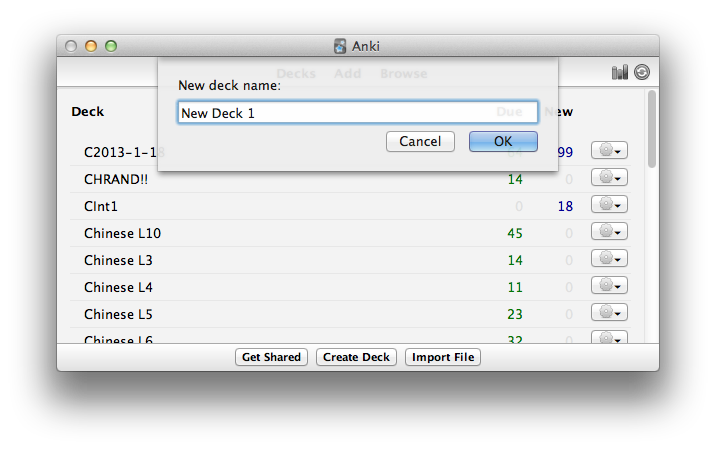The height and width of the screenshot is (450, 716).
Task: Open gear options for Chinese L5 deck
Action: tap(609, 312)
